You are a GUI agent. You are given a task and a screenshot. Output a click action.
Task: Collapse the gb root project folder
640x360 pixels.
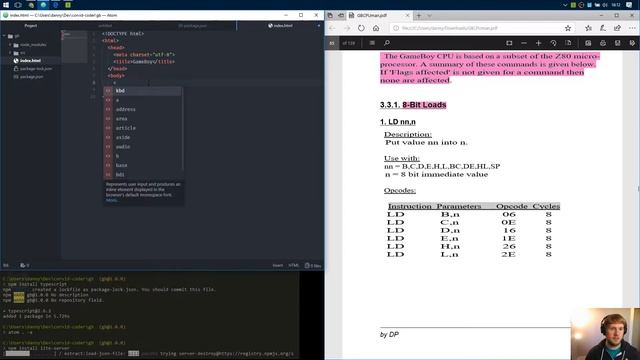pos(4,36)
